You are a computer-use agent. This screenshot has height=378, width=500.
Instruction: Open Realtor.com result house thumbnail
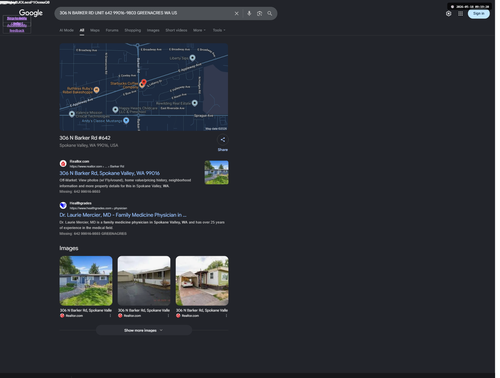216,172
